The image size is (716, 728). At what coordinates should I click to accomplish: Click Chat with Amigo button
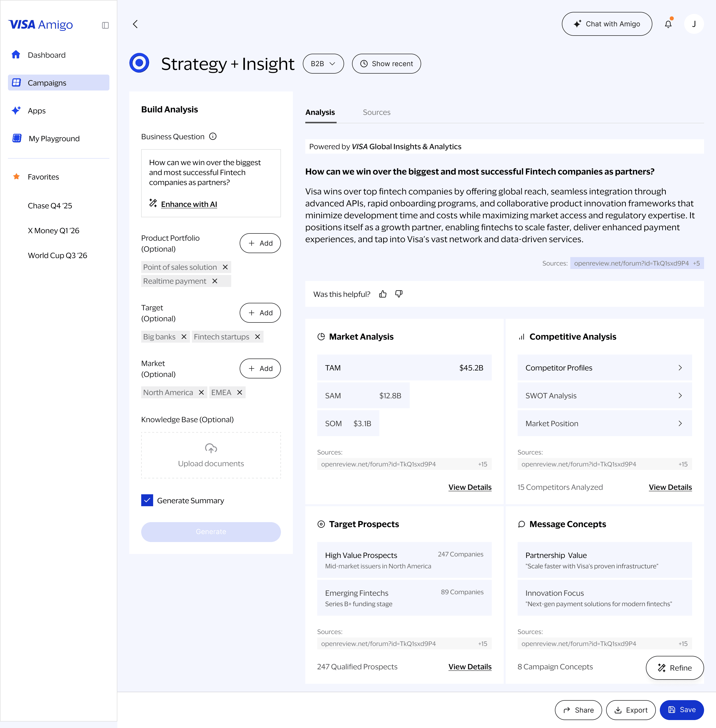click(607, 24)
